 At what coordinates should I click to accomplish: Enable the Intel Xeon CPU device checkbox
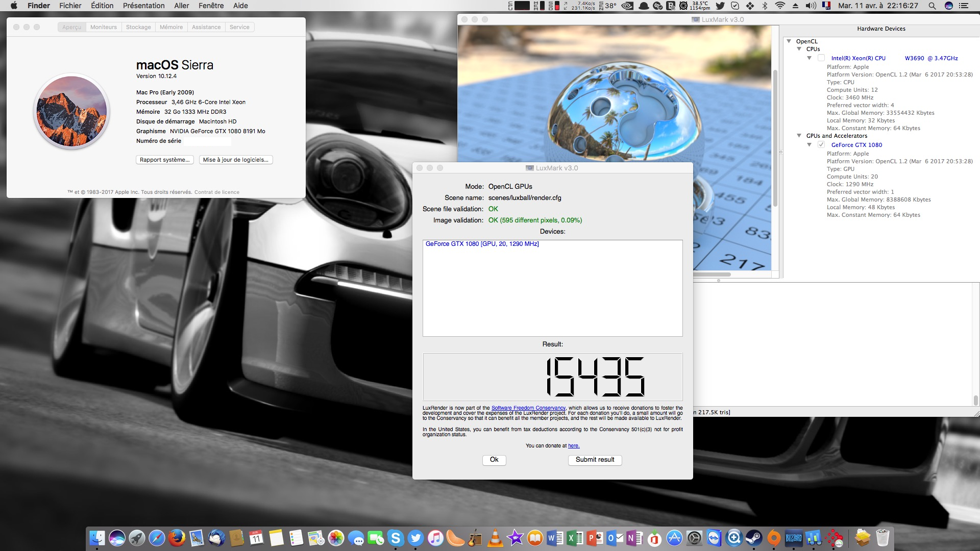pyautogui.click(x=821, y=58)
